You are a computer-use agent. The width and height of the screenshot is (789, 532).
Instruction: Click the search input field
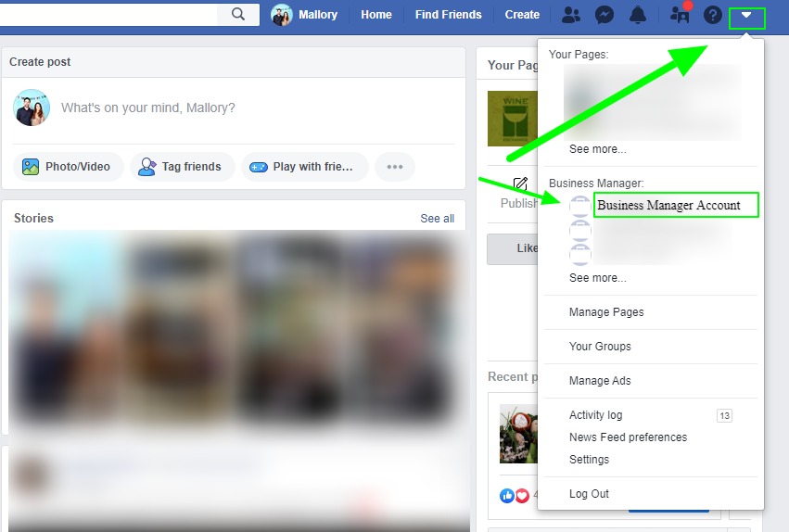point(108,14)
